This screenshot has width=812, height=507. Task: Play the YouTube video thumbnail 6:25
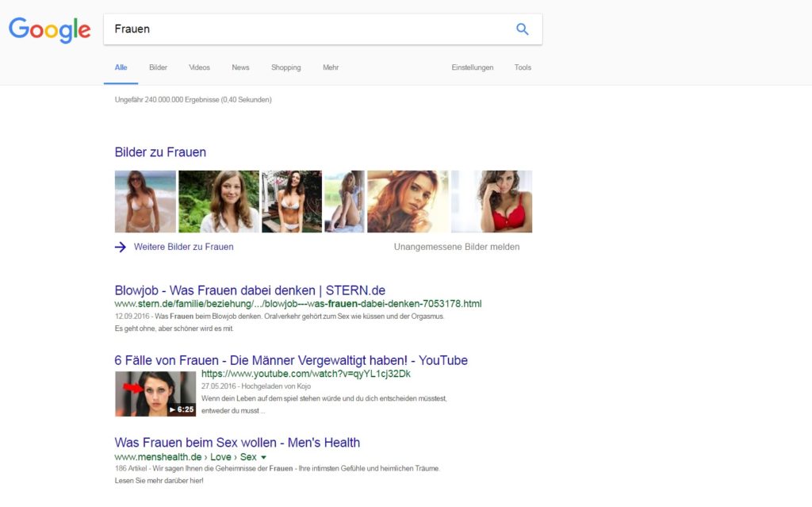click(x=155, y=394)
